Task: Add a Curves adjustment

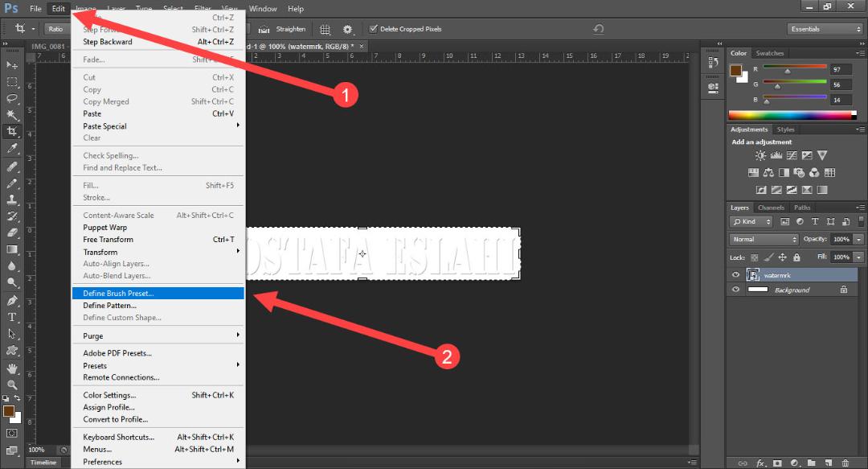Action: 792,156
